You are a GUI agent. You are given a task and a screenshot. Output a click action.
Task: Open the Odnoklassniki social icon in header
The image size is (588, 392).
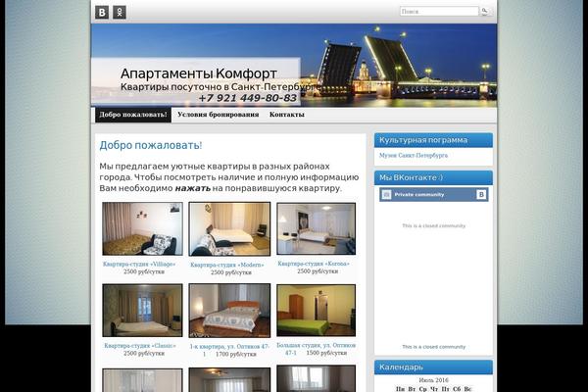[x=120, y=12]
